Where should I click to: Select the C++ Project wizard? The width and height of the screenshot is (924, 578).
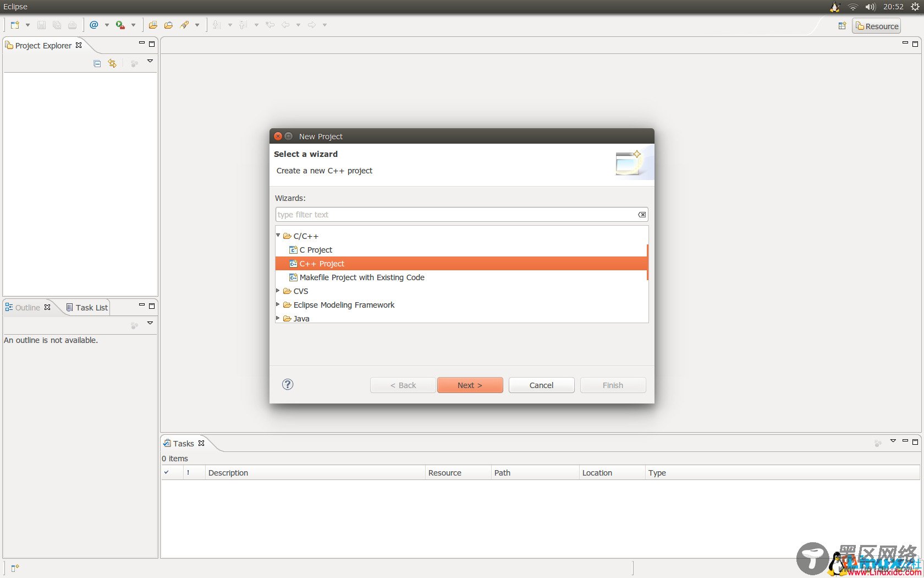coord(461,264)
